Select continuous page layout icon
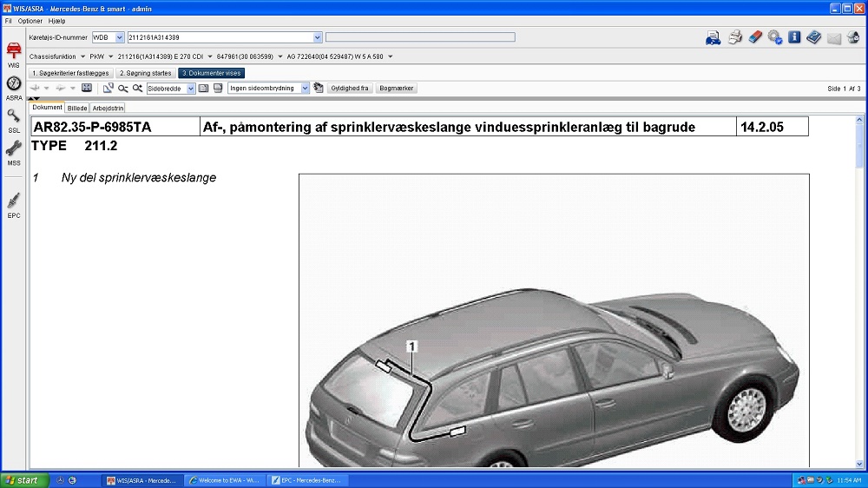868x488 pixels. point(218,88)
